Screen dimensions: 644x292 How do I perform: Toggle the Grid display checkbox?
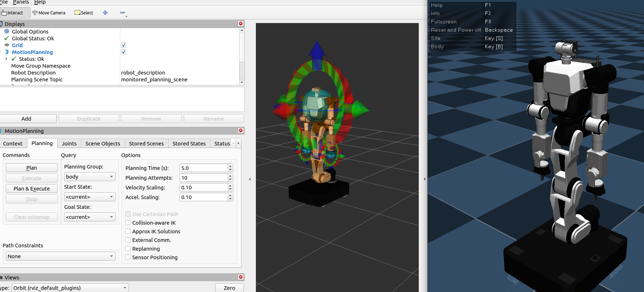[124, 45]
